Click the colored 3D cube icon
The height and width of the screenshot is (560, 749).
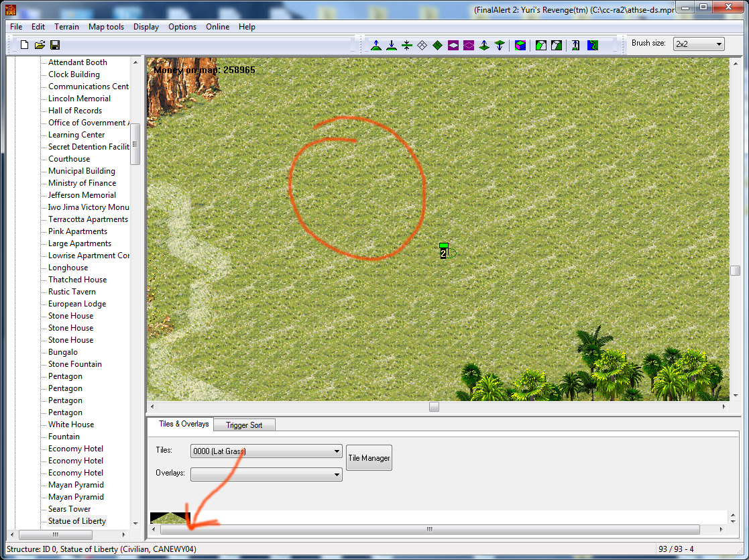point(520,46)
